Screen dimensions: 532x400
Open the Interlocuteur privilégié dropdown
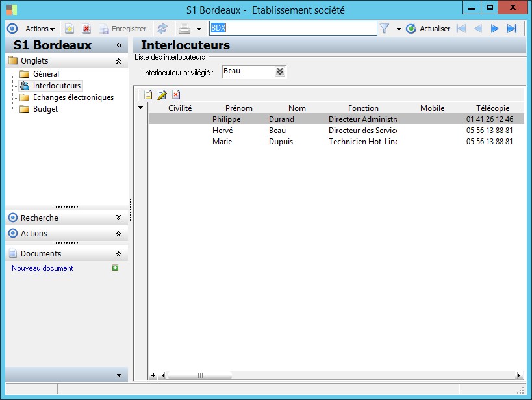click(x=280, y=71)
